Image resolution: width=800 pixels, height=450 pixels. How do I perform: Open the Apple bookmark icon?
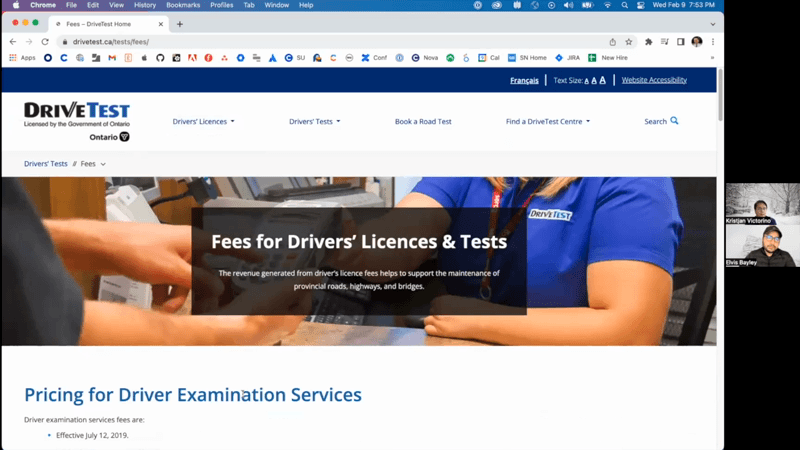click(x=144, y=58)
